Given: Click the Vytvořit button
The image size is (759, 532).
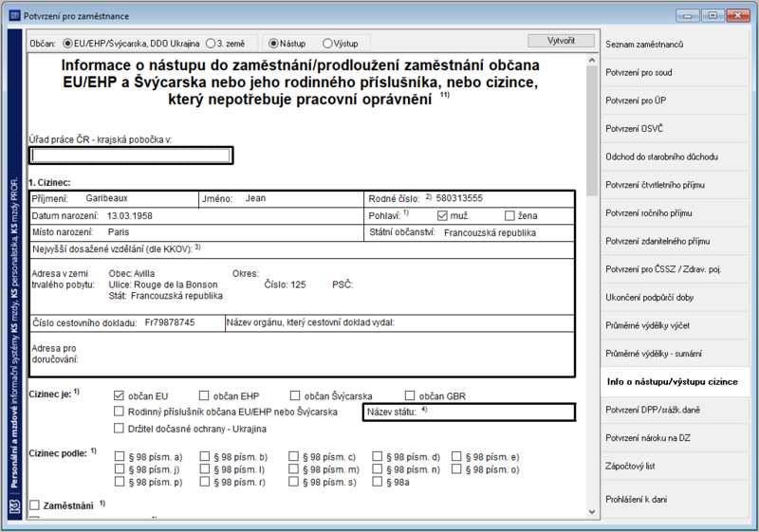Looking at the screenshot, I should (x=561, y=41).
